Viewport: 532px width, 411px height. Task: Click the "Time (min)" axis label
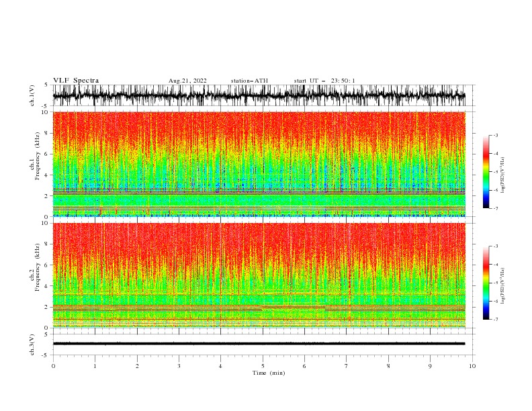[269, 373]
